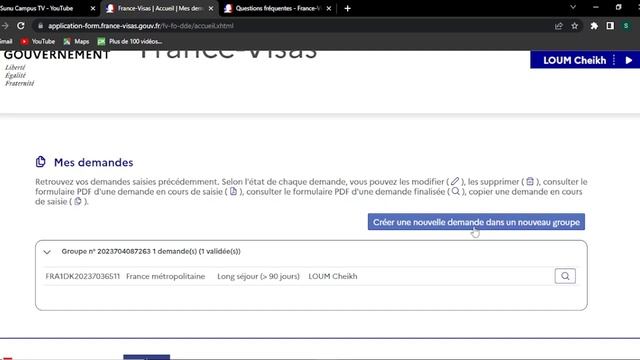Close the France-Visas Accueil tab

[211, 8]
